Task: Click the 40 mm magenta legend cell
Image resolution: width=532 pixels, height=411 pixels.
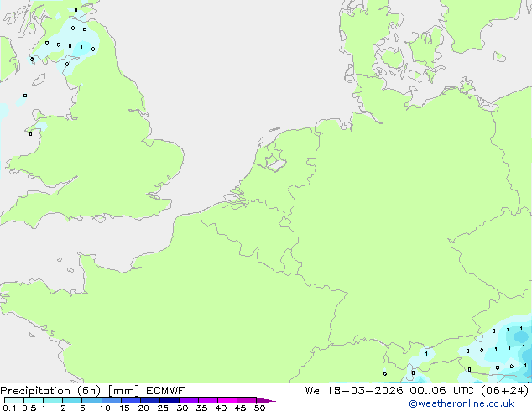Action: [x=227, y=400]
